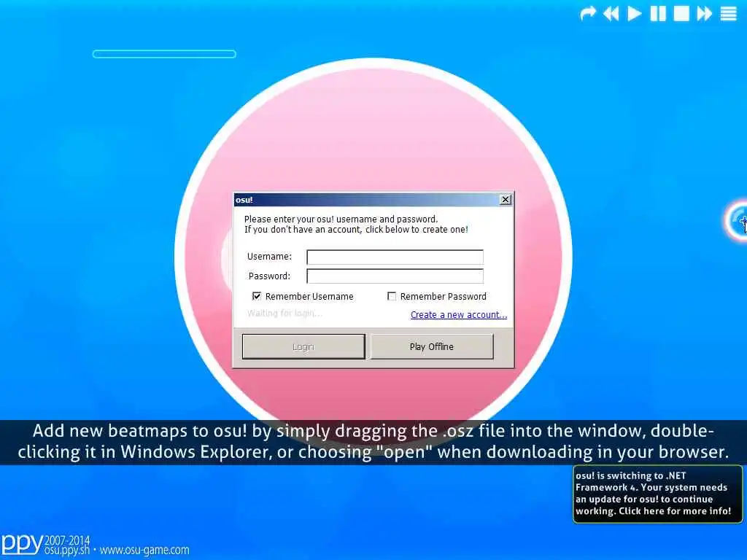
Task: Click the jump-to-track arrow icon in music controls
Action: [x=588, y=13]
